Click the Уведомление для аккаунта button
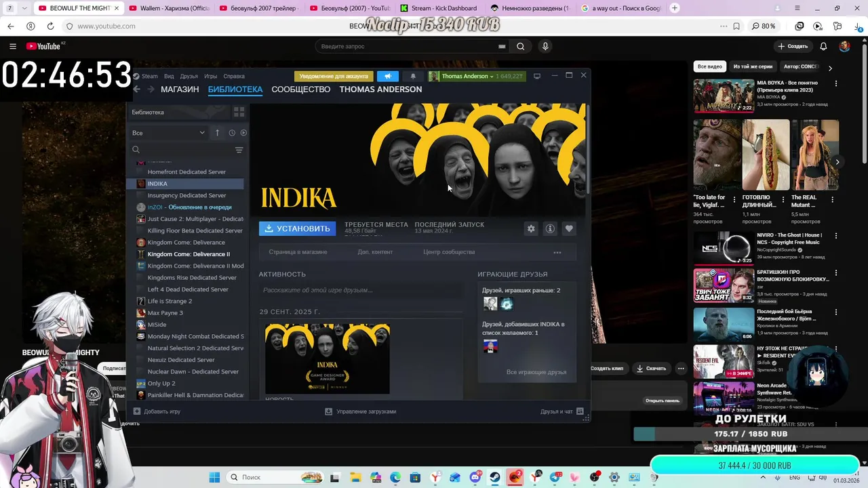Viewport: 868px width, 488px height. tap(334, 76)
